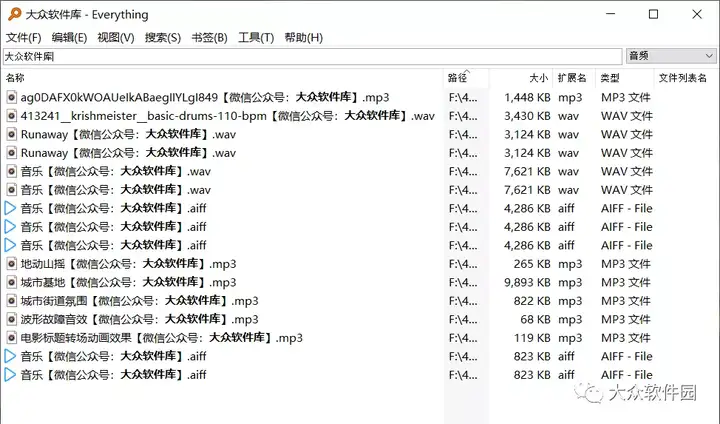Image resolution: width=720 pixels, height=424 pixels.
Task: Sort results by the 扩展名 column header
Action: [574, 78]
